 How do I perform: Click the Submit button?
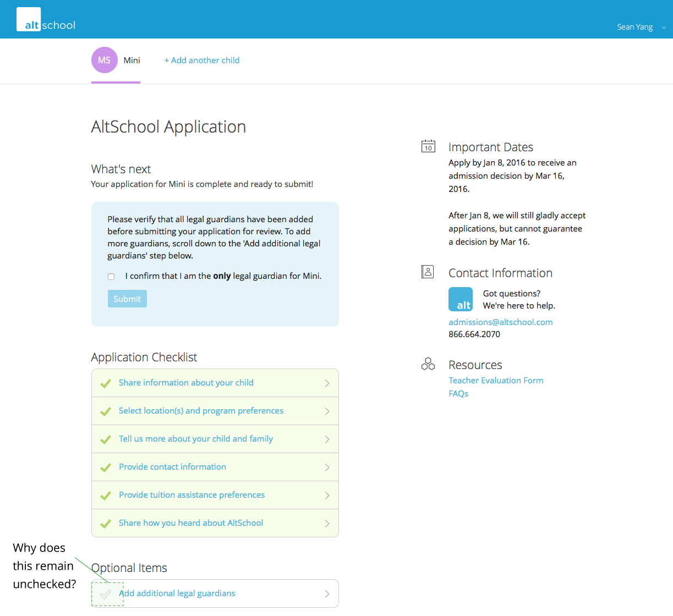pyautogui.click(x=127, y=299)
